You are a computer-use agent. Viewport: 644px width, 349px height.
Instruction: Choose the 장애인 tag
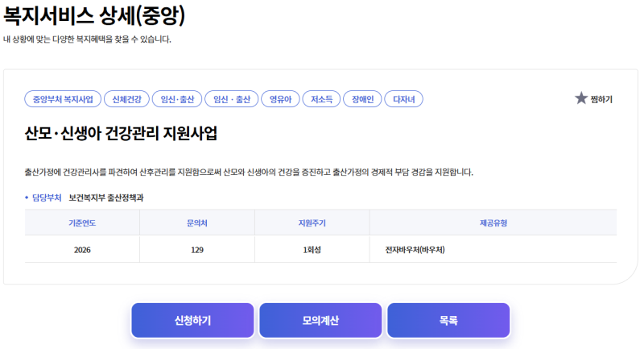[363, 99]
